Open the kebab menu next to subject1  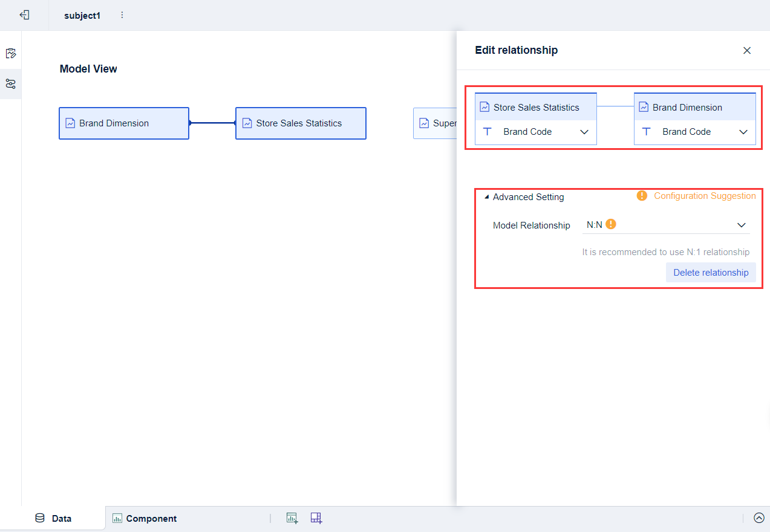[x=122, y=15]
